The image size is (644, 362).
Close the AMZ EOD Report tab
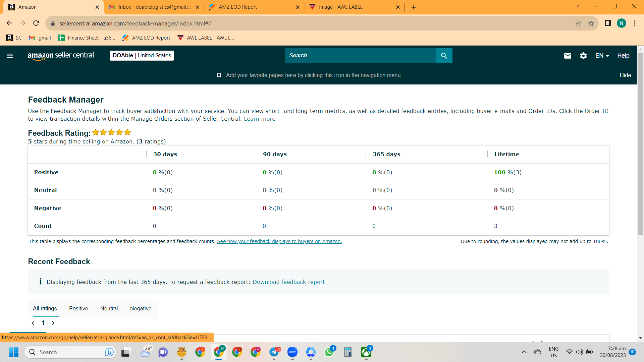click(x=298, y=7)
